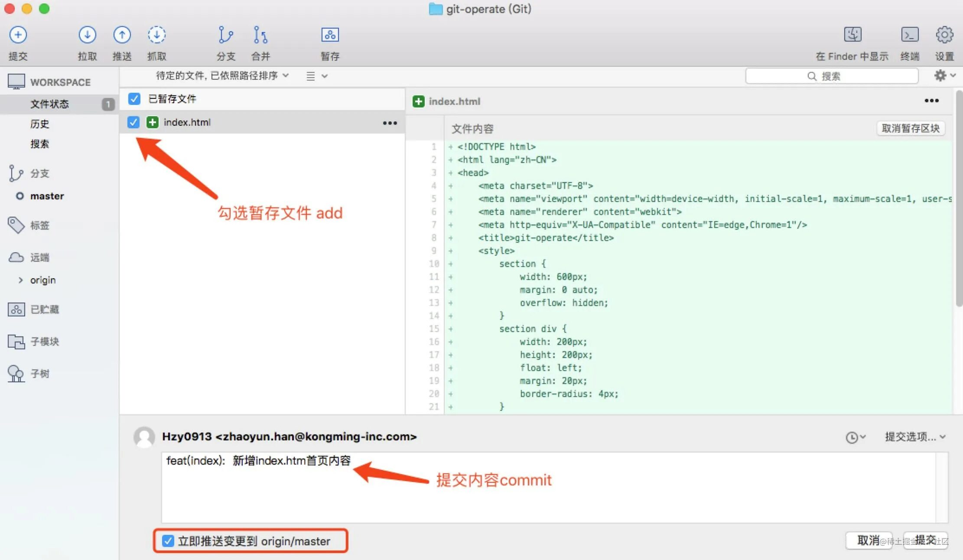Click the 暂存 (Stash) toolbar icon

click(330, 35)
